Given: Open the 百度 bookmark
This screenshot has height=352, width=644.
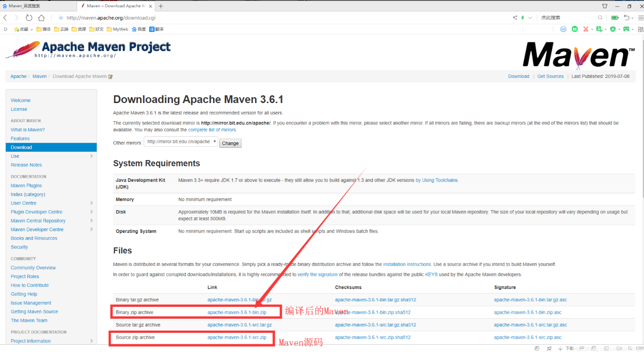Looking at the screenshot, I should (139, 29).
